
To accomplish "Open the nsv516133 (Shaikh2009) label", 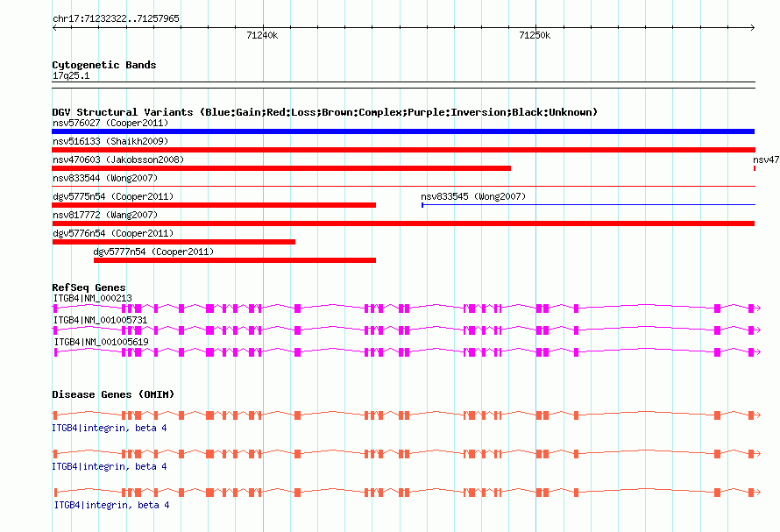I will pyautogui.click(x=110, y=141).
